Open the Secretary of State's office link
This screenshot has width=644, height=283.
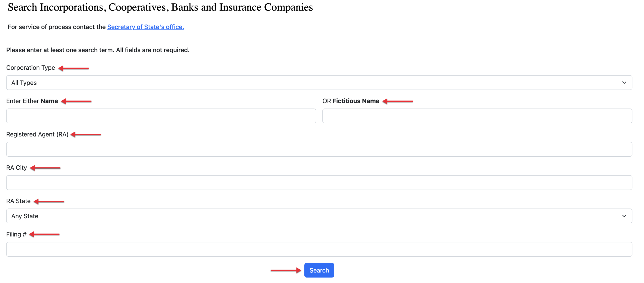click(x=145, y=27)
